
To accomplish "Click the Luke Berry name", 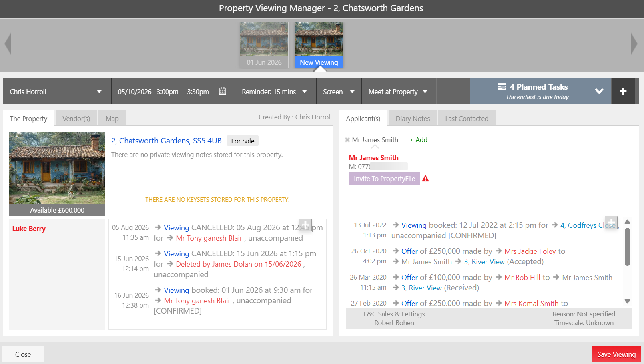I will click(29, 229).
